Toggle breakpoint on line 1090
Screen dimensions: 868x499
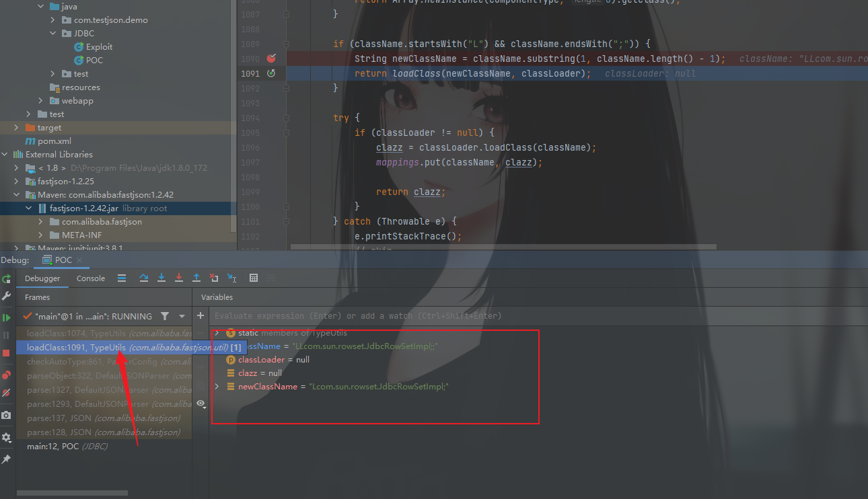point(271,59)
